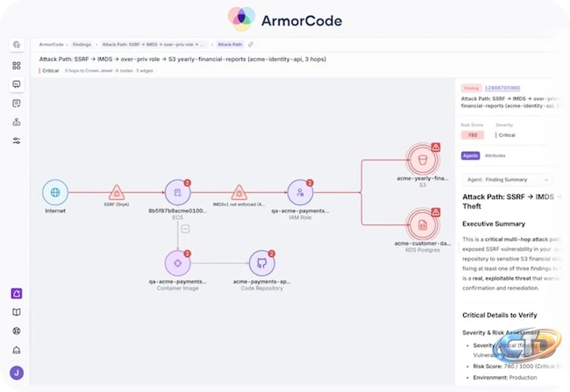570x392 pixels.
Task: Click the count badge 2 on IAM Role node
Action: (x=309, y=183)
